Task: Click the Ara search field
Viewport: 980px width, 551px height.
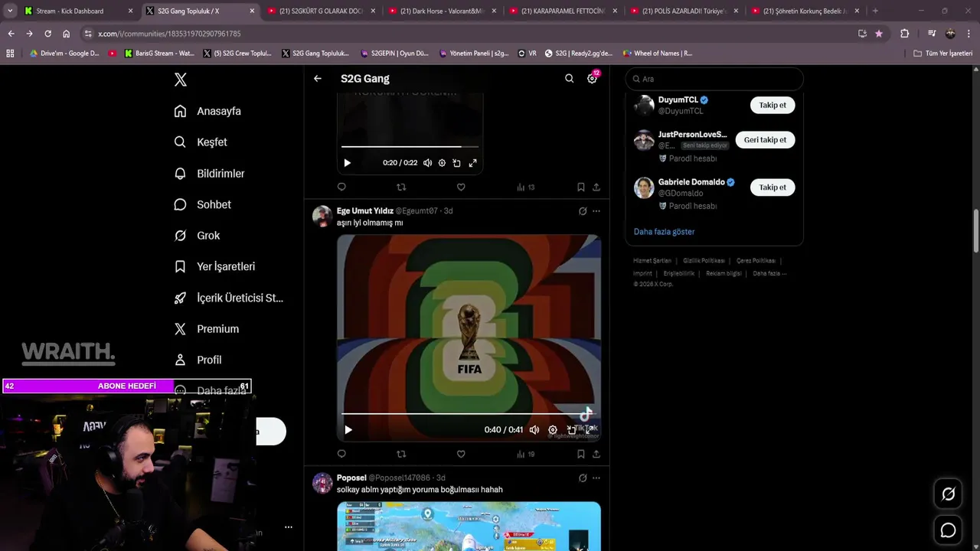Action: (714, 79)
